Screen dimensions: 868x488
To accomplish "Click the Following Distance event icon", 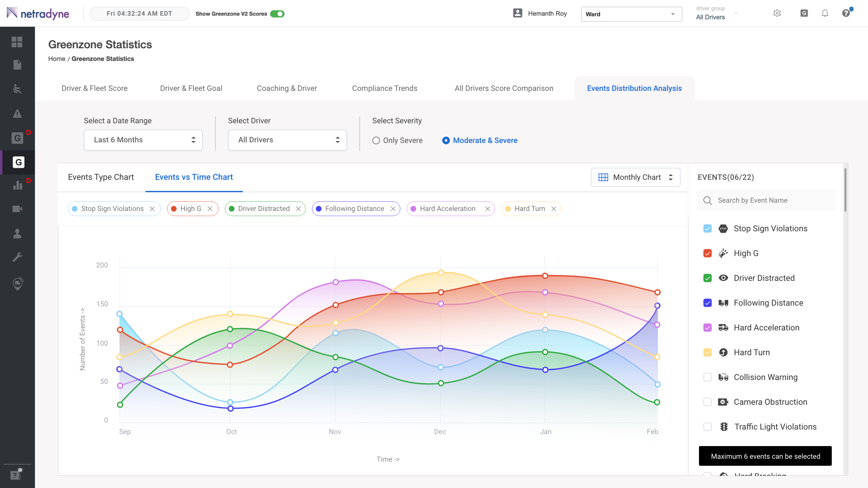I will click(x=724, y=303).
